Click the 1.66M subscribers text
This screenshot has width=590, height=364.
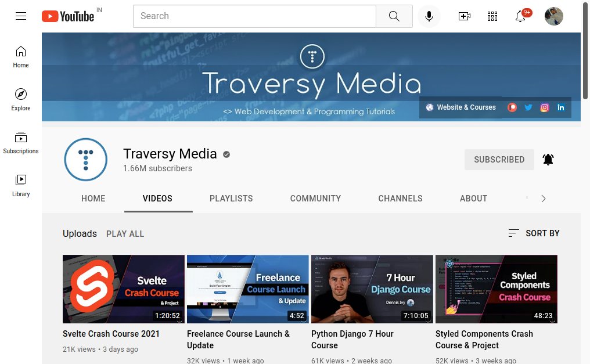coord(157,168)
